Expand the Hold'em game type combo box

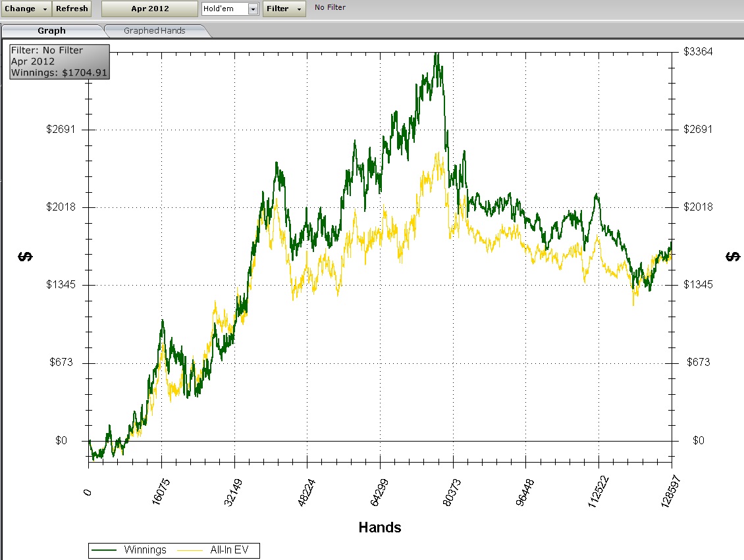point(253,9)
